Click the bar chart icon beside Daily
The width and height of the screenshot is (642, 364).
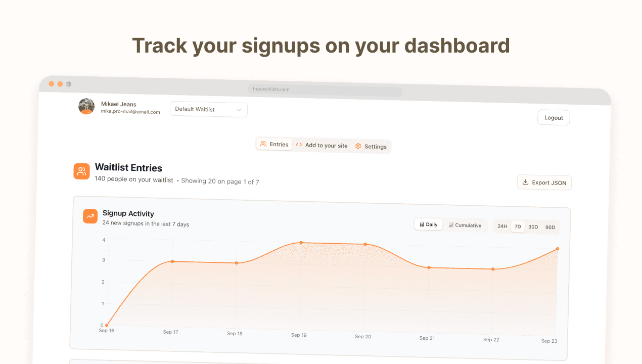pos(421,224)
